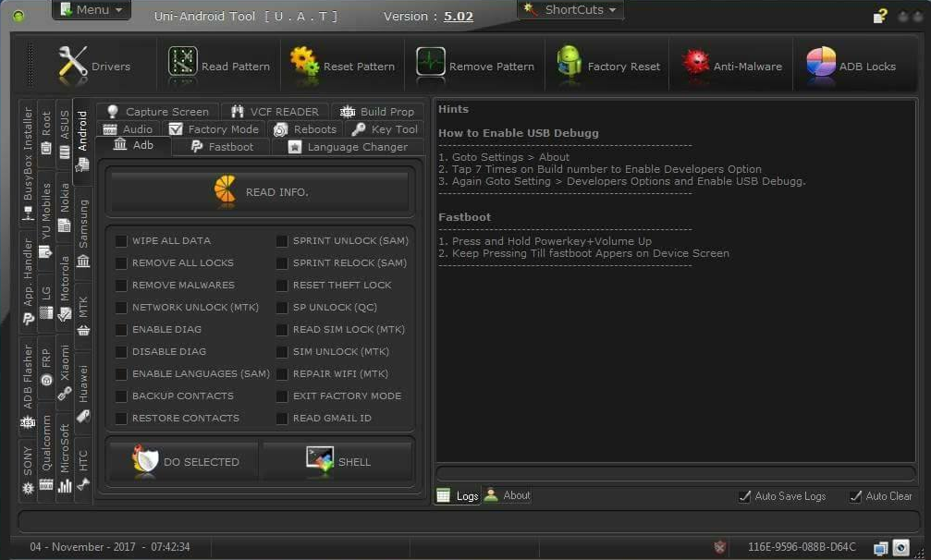Open the ASUS side tab
931x560 pixels.
(x=65, y=135)
